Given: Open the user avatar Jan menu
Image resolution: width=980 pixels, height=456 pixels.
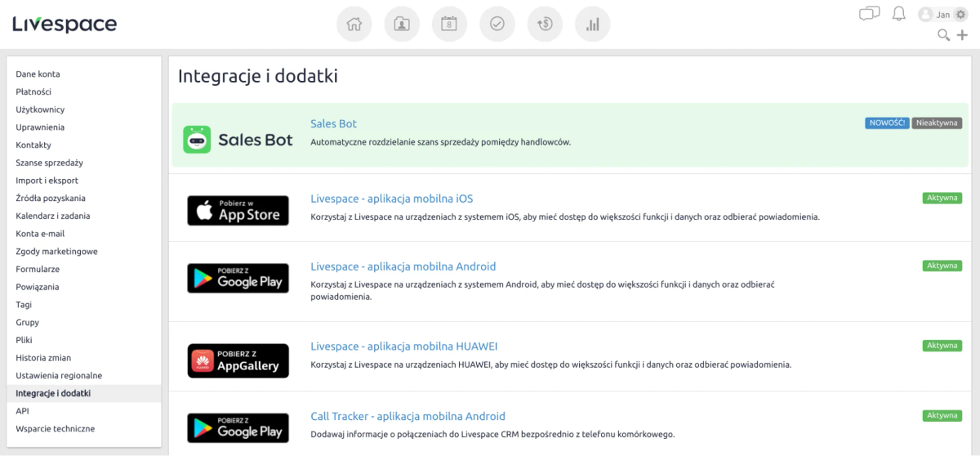Looking at the screenshot, I should [934, 15].
